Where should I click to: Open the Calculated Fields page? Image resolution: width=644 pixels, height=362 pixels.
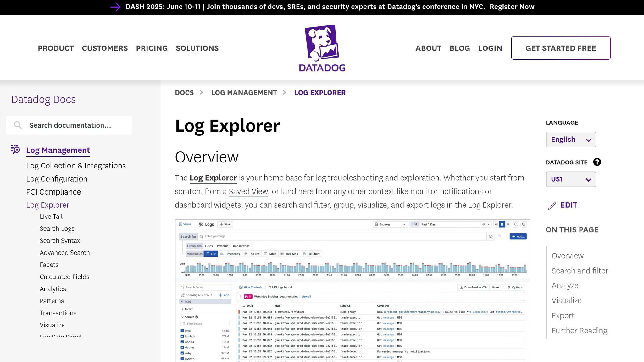(64, 277)
